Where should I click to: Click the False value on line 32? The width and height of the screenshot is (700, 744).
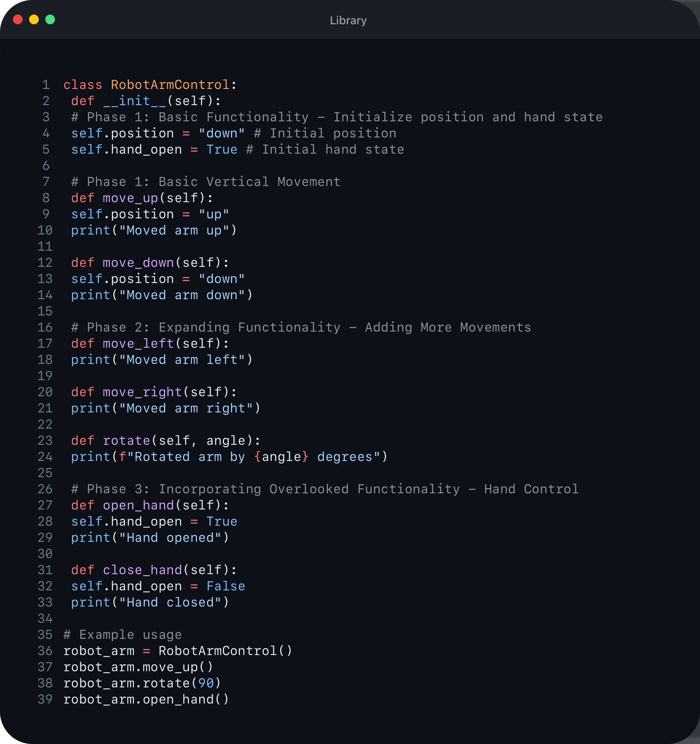[x=226, y=587]
